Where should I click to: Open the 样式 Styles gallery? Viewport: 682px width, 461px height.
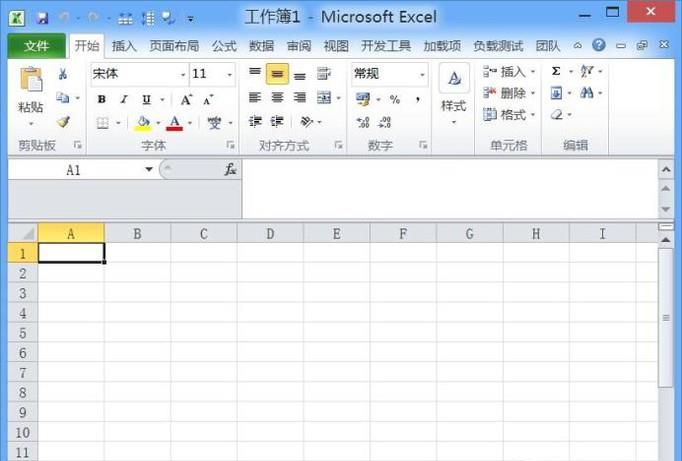[454, 94]
